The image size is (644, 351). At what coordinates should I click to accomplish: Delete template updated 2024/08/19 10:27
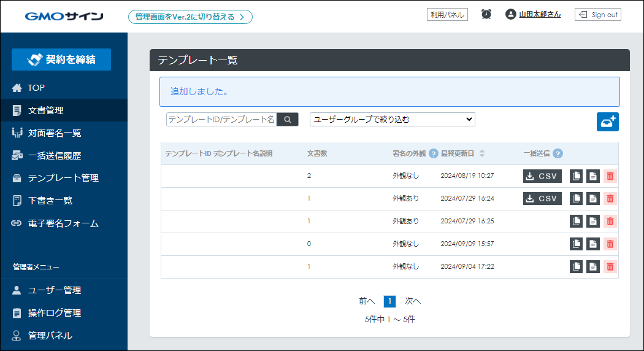(610, 176)
